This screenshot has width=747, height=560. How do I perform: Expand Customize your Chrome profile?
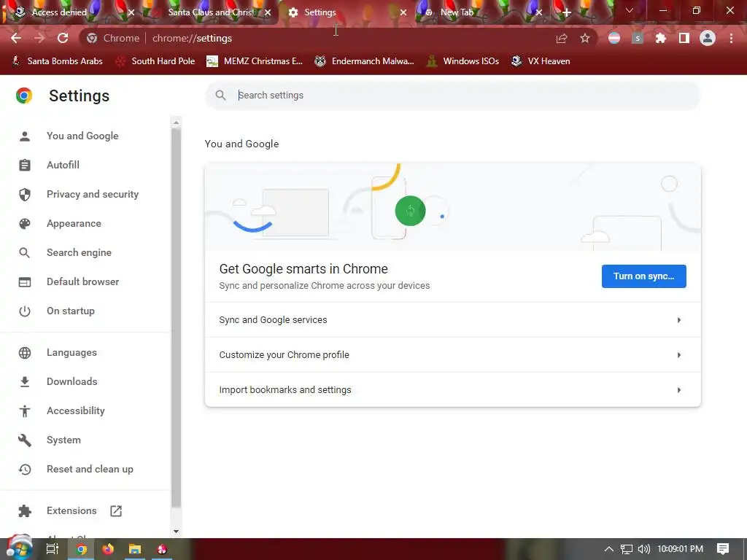(x=452, y=355)
